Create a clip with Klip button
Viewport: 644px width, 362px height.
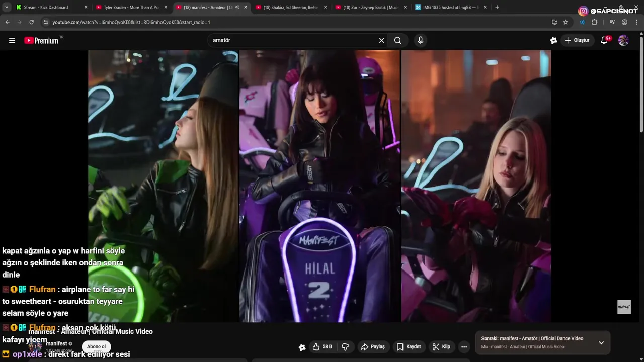pyautogui.click(x=441, y=347)
